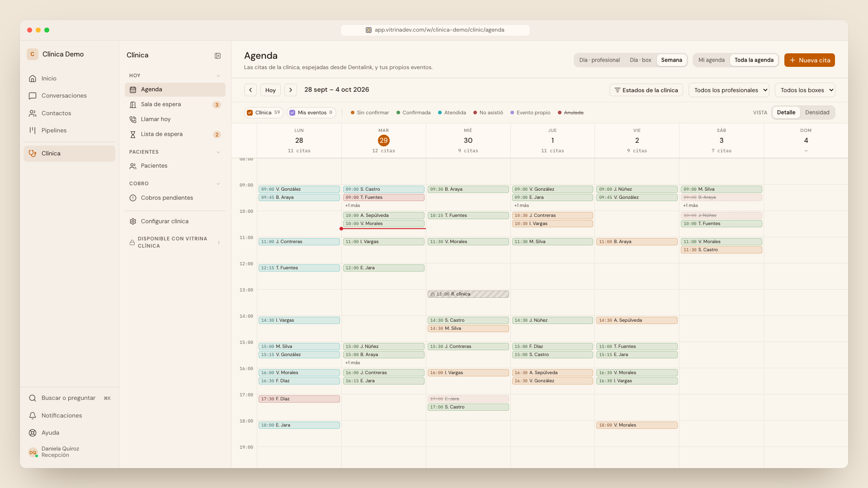Switch to Día · box tab
Viewport: 868px width, 488px height.
[640, 60]
